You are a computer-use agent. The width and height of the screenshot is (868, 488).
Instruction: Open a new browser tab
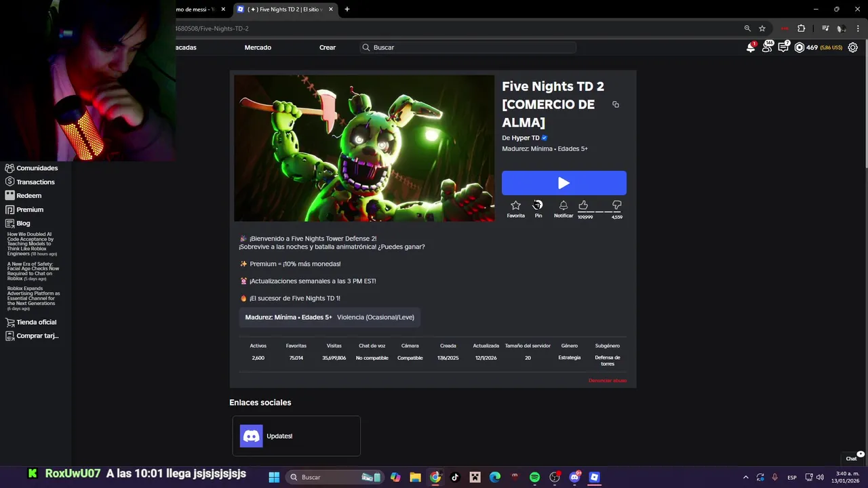click(347, 9)
